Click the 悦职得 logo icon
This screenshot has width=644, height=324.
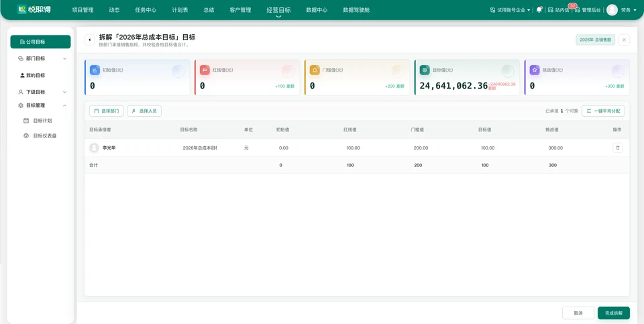click(21, 9)
